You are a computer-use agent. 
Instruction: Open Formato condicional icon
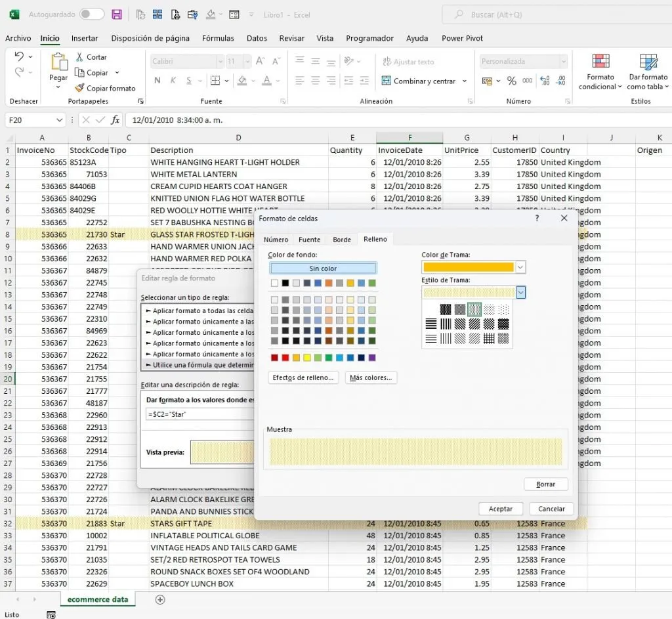tap(600, 61)
